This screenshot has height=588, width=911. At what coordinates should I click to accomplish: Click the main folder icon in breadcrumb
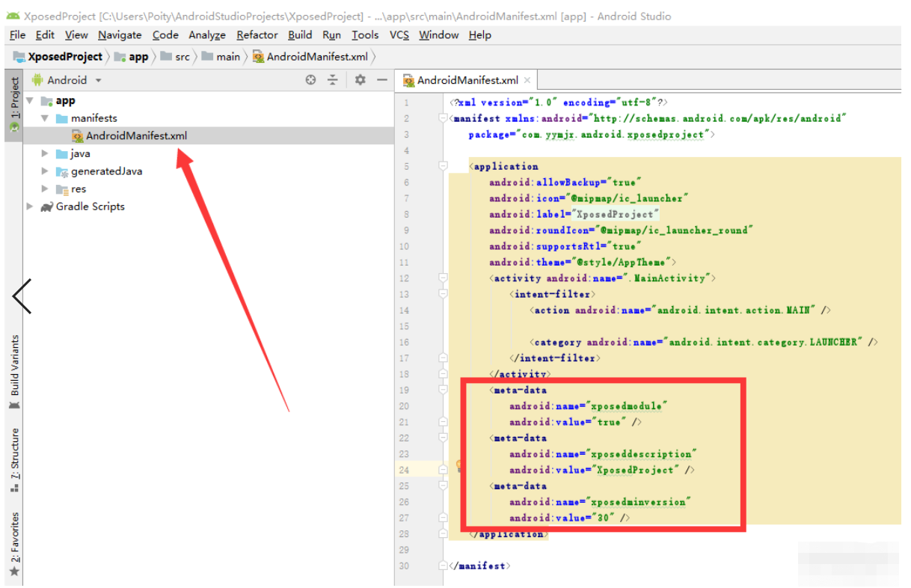(208, 57)
